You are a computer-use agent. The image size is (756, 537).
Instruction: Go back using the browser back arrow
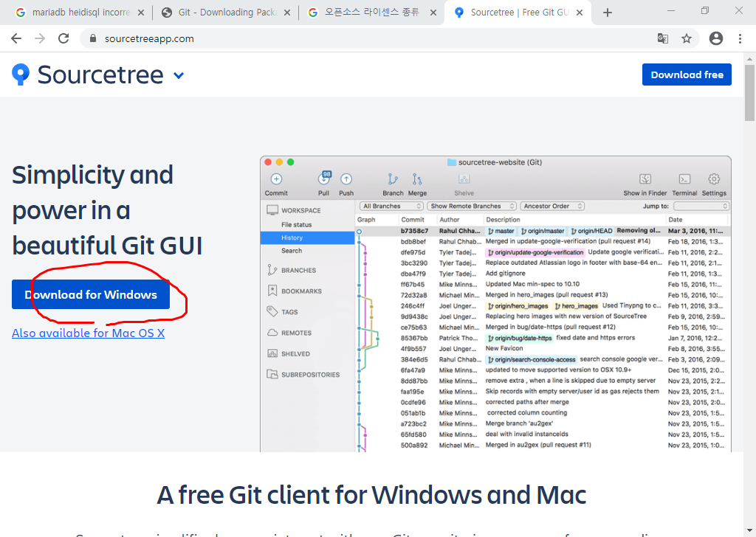pos(16,38)
